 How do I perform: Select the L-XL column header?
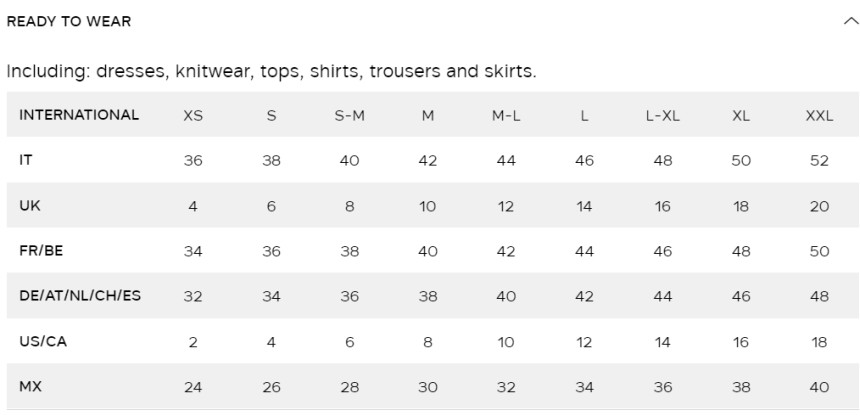coord(663,116)
